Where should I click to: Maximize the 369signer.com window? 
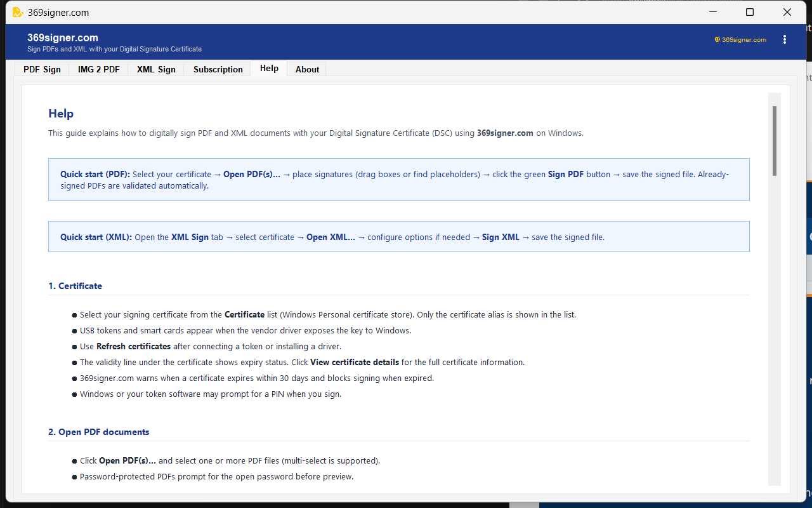750,12
